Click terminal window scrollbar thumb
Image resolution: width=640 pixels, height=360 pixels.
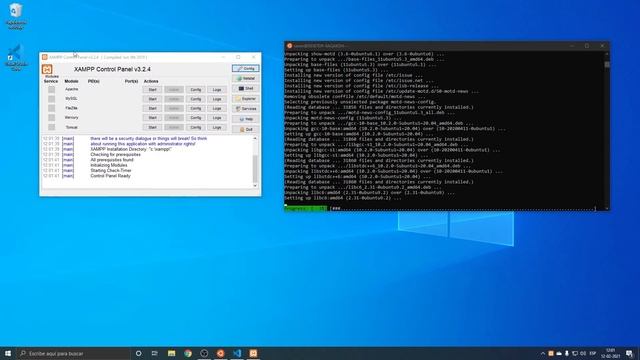[x=607, y=64]
